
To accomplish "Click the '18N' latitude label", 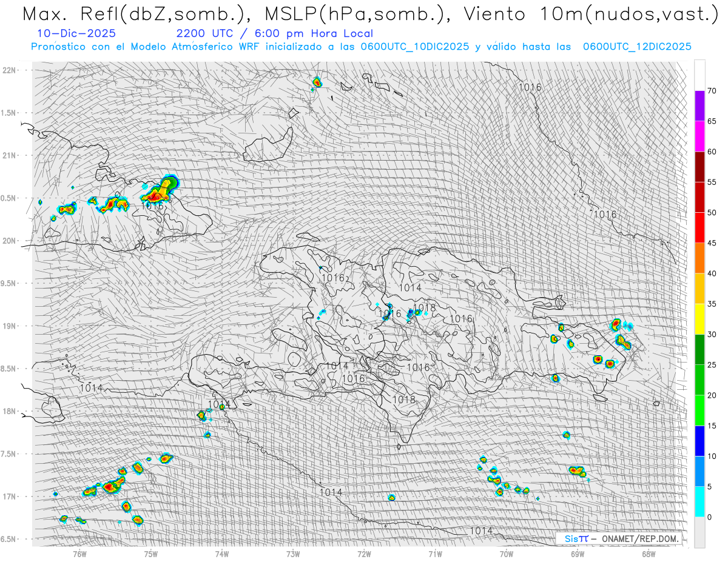I will (x=10, y=411).
